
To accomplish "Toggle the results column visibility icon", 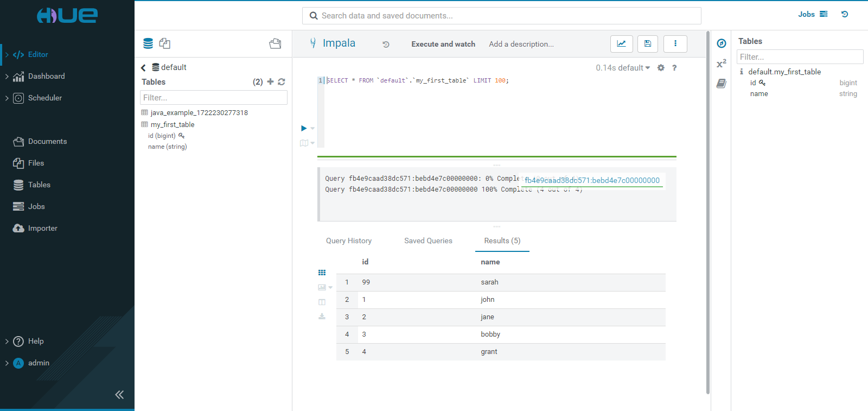I will tap(322, 302).
